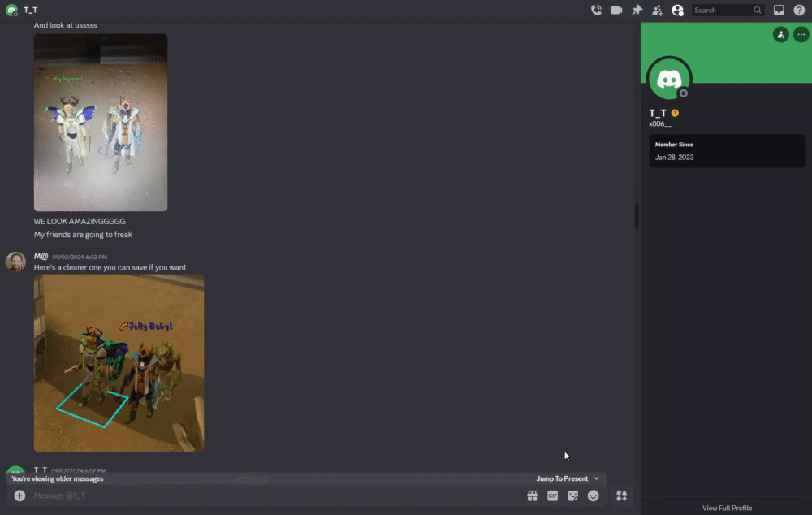Click the chat scrollbar thumb
The height and width of the screenshot is (515, 812).
click(x=637, y=215)
